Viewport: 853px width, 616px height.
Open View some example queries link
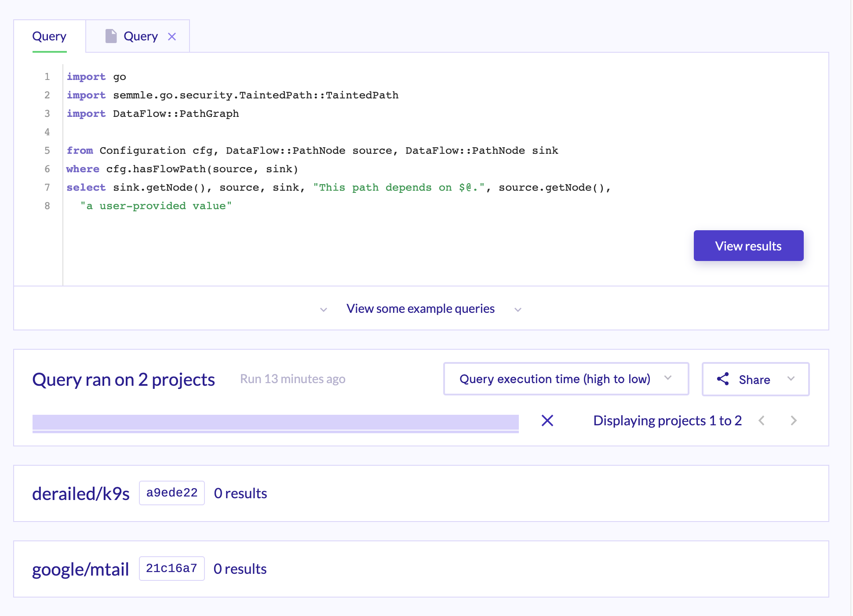[x=420, y=308]
